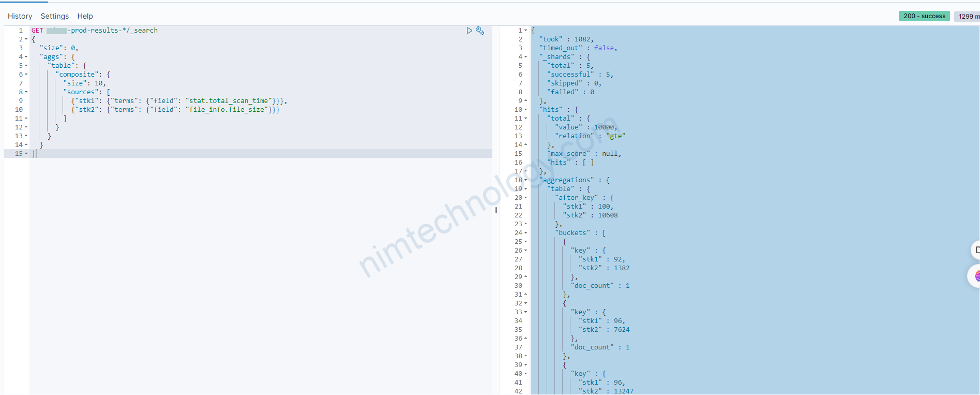Click the white floating icon above the colorful one

pos(976,250)
